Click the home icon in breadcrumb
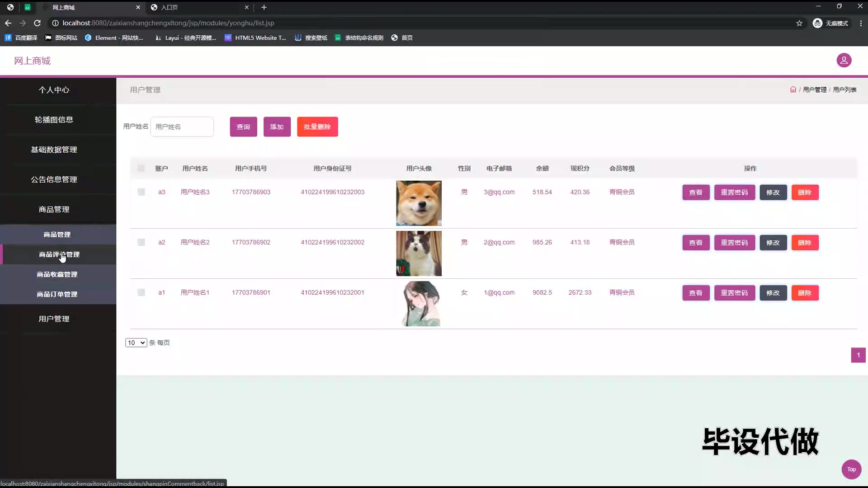868x488 pixels. click(x=793, y=89)
